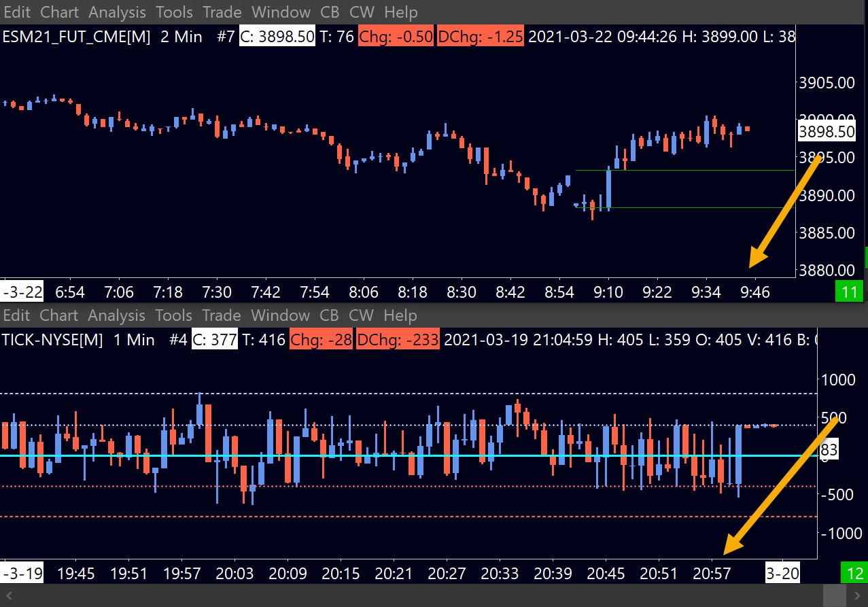Click the C: 377 close value

coord(214,340)
